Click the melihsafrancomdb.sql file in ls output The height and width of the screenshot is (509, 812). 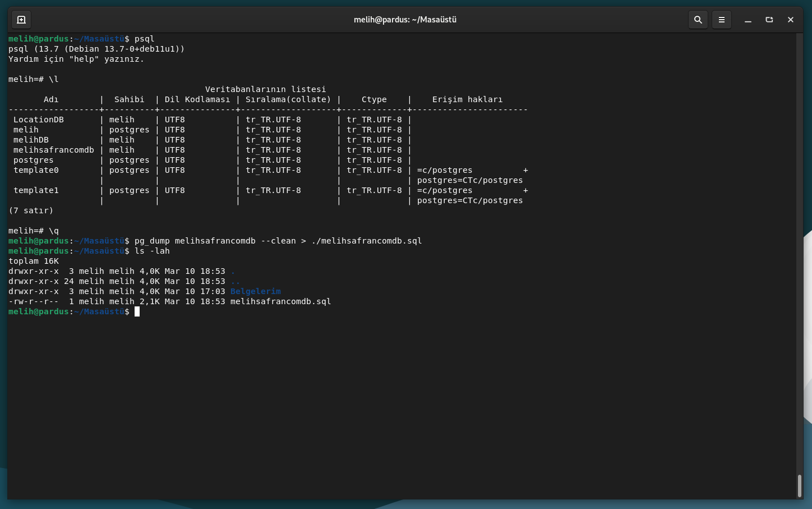point(281,301)
